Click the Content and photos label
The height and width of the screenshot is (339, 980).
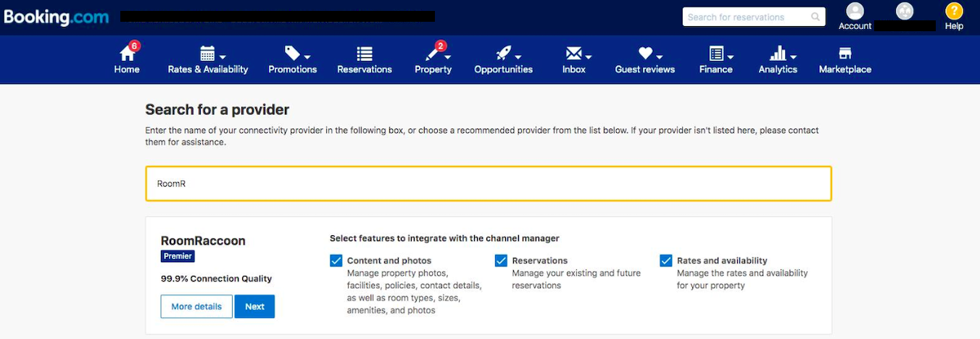389,261
